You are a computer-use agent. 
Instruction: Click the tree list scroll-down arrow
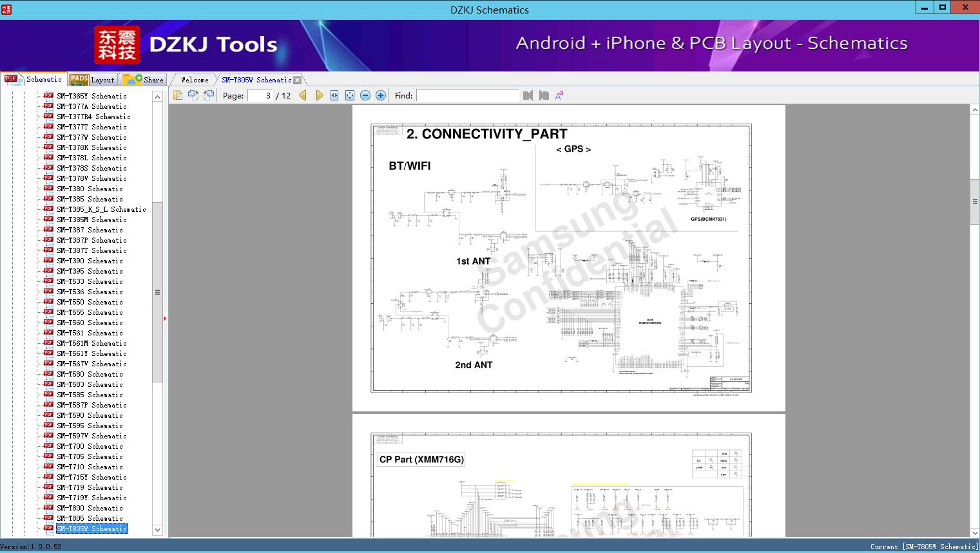[x=157, y=530]
